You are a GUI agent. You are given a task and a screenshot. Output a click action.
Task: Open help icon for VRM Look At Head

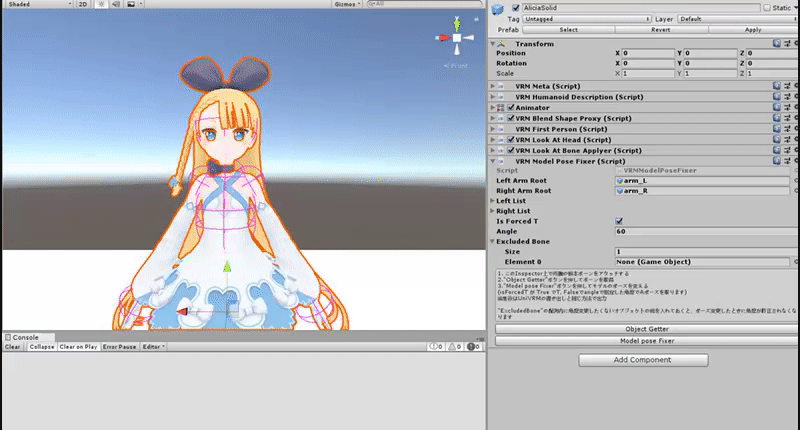(x=777, y=140)
